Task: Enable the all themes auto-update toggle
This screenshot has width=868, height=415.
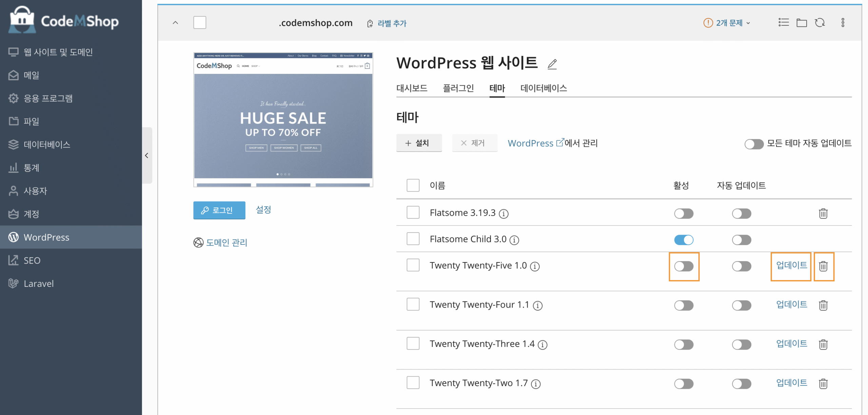Action: coord(754,144)
